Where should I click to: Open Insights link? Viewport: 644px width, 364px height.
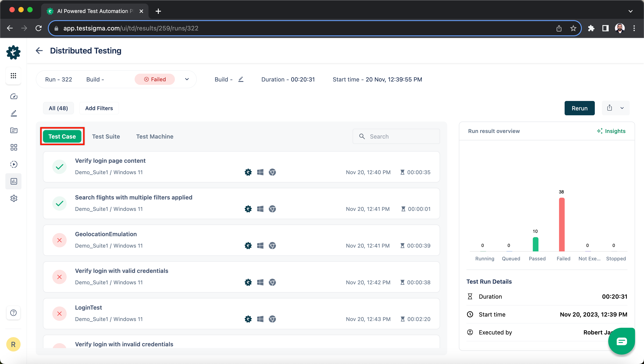tap(611, 131)
